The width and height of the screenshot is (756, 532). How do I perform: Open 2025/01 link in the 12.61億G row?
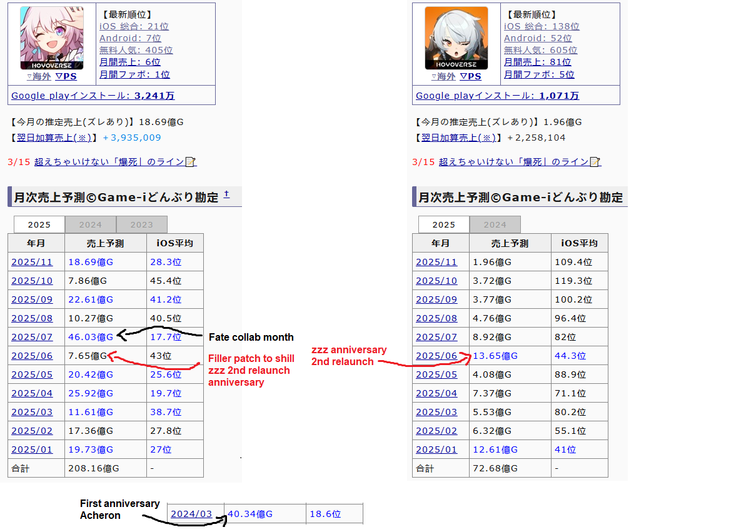436,449
